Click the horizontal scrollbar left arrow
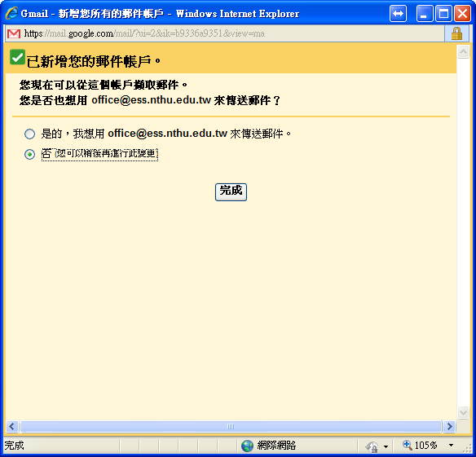This screenshot has height=457, width=476. pos(12,426)
